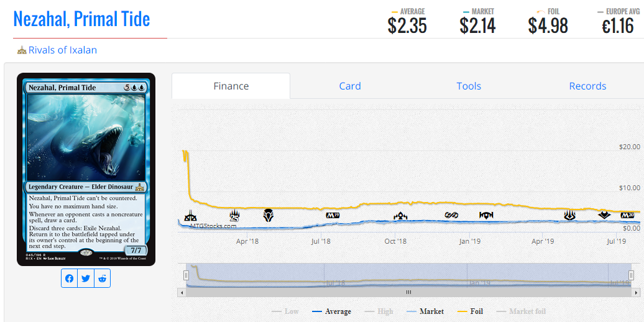The image size is (644, 322).
Task: Click the navigator scrollbar thumb grip
Action: point(408,292)
